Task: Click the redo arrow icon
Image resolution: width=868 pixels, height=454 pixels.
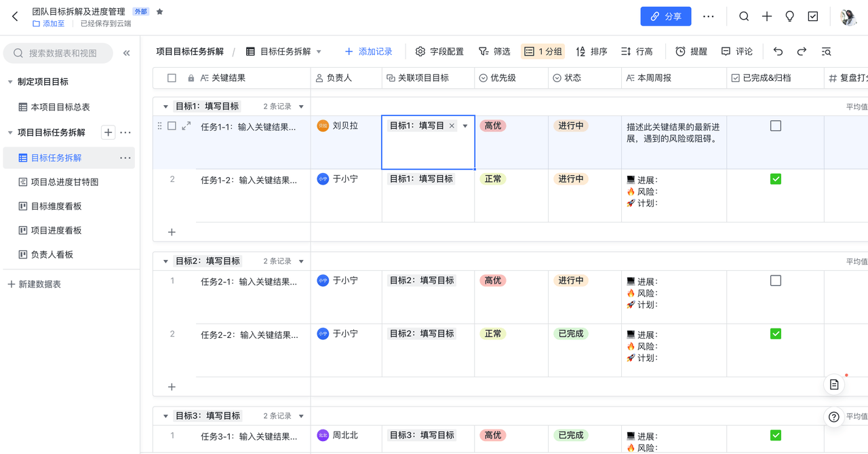Action: click(x=802, y=52)
